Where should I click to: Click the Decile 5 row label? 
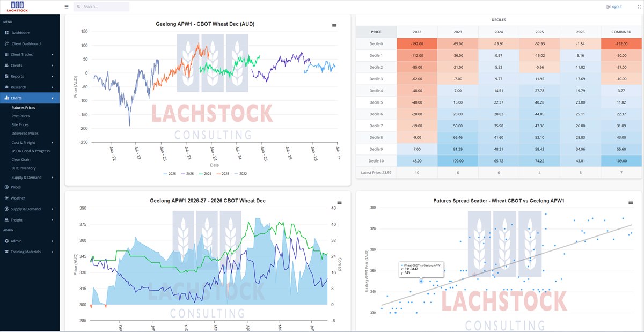pos(376,102)
